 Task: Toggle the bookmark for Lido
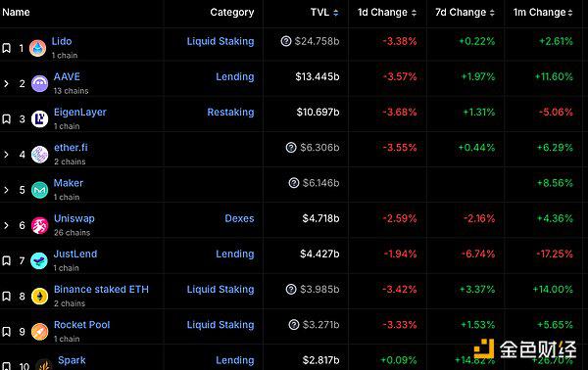point(7,48)
